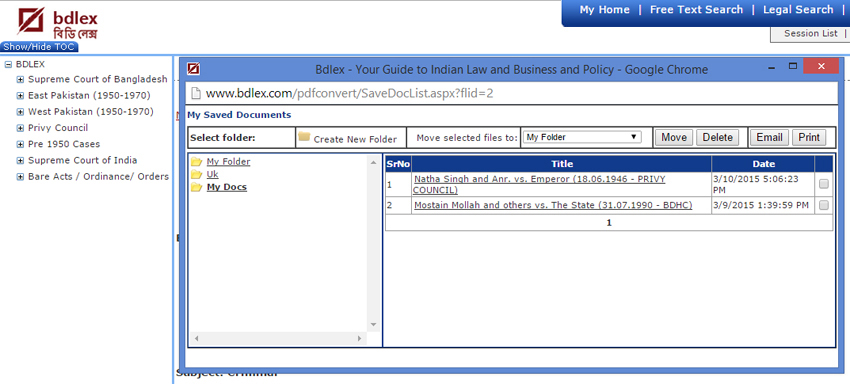Expand Bare Acts / Ordinance/ Orders node
This screenshot has width=850, height=384.
point(21,177)
